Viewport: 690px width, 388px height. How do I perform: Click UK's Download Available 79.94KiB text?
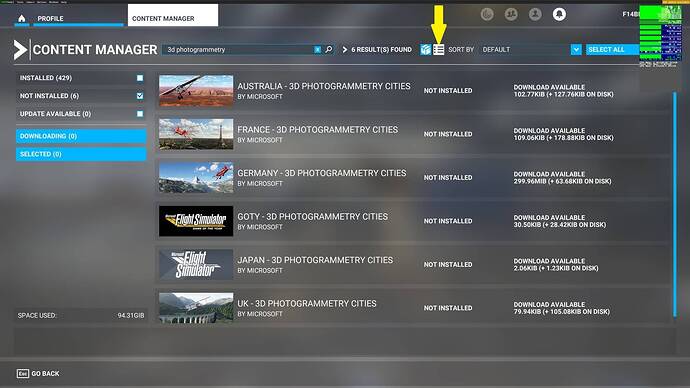[x=562, y=308]
